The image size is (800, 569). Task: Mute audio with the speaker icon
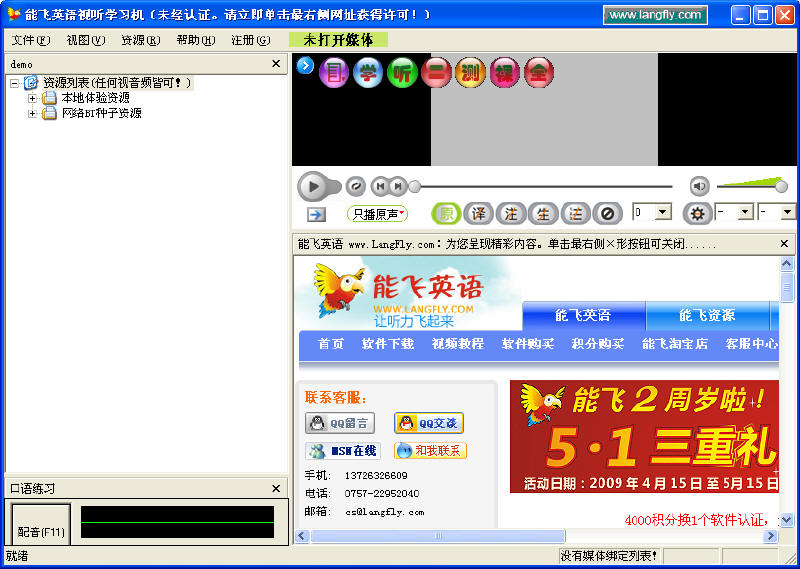pos(699,186)
